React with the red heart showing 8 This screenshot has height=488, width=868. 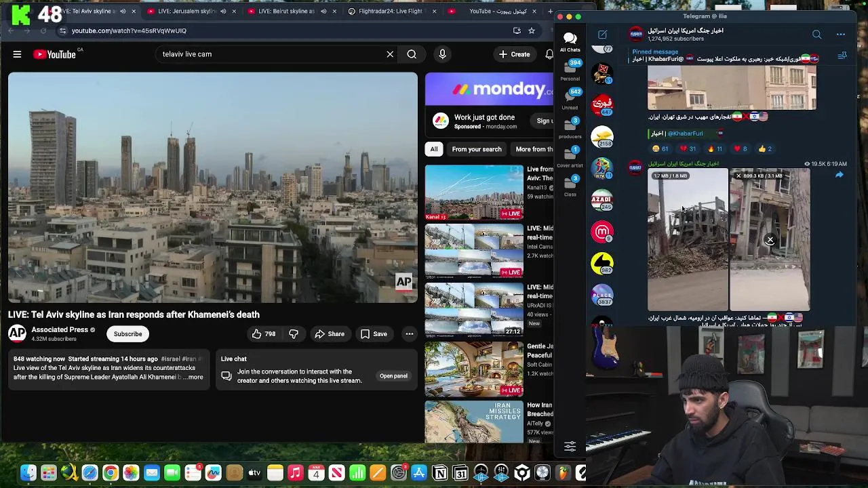click(x=740, y=148)
